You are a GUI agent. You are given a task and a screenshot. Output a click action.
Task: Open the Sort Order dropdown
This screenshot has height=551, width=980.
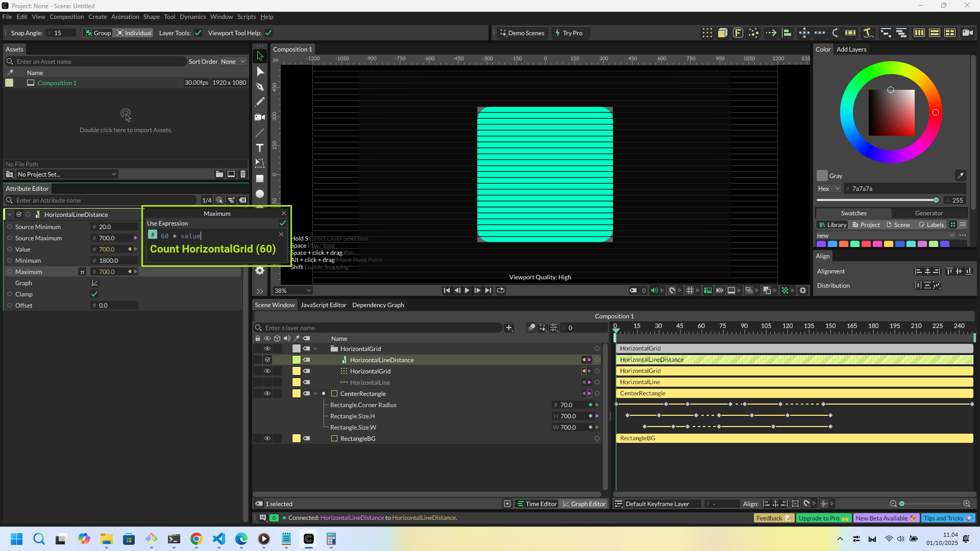pyautogui.click(x=233, y=62)
